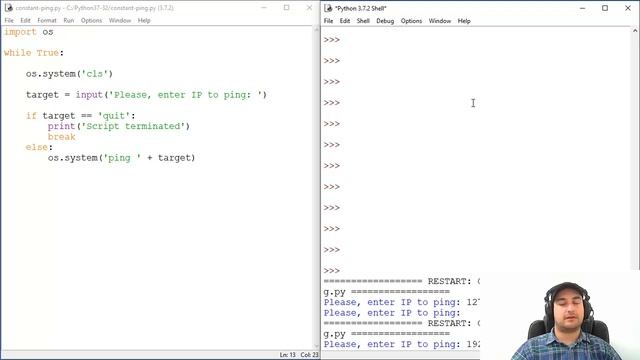Click the if target == 'quit': line

pos(80,116)
